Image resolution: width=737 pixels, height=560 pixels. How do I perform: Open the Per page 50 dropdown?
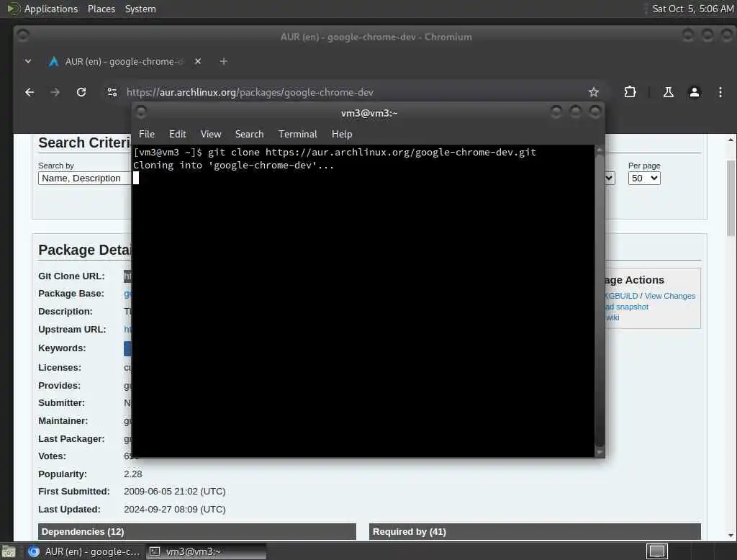coord(644,179)
